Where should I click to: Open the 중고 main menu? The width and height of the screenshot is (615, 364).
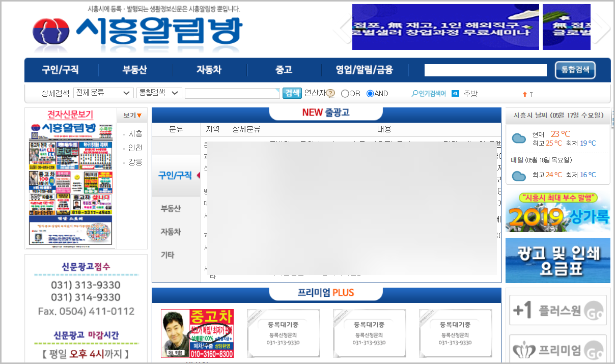(x=284, y=70)
